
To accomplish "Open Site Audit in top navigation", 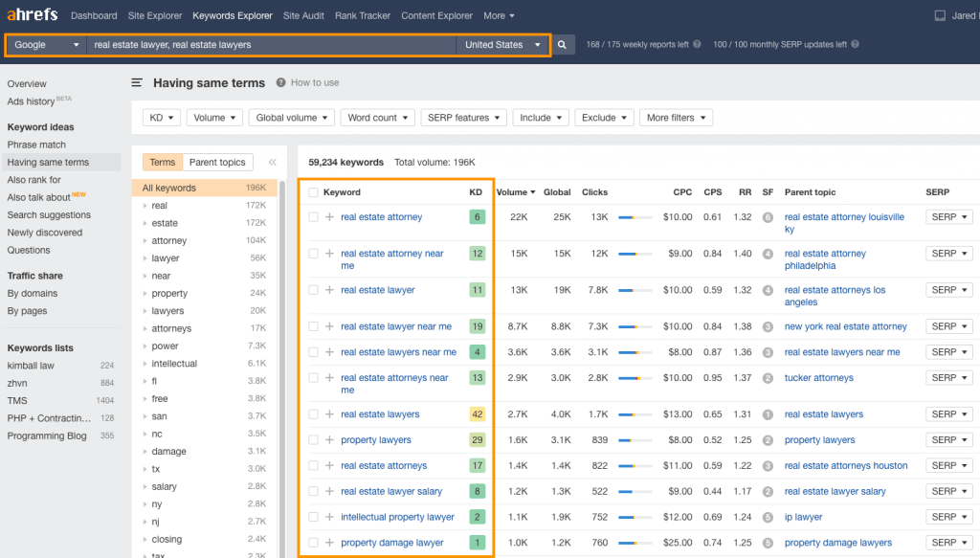I will point(303,15).
